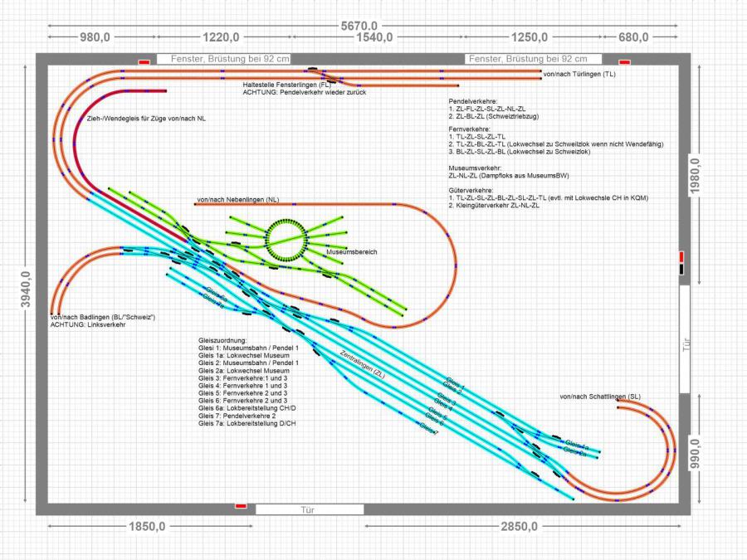Screen dimensions: 747x560
Task: Select the black marker on the right wall
Action: click(682, 269)
